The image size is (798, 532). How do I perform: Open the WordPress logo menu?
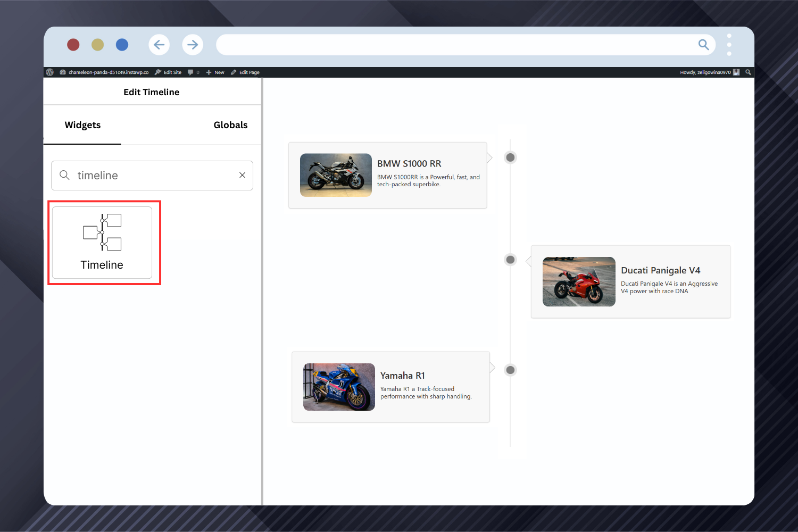pyautogui.click(x=50, y=72)
